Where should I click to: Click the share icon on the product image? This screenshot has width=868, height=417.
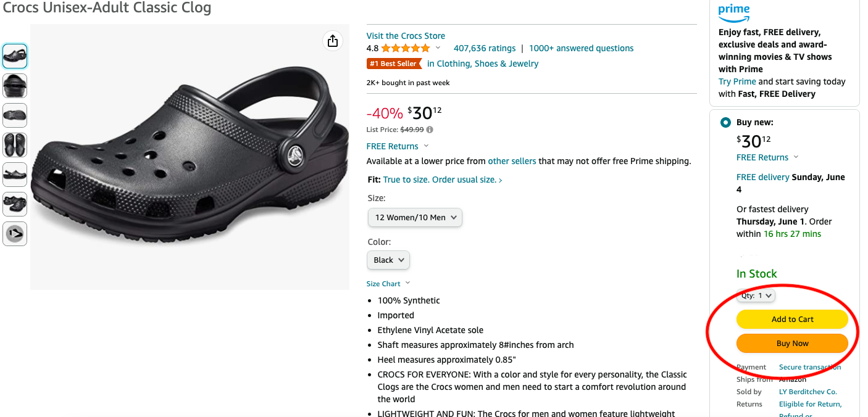point(333,41)
